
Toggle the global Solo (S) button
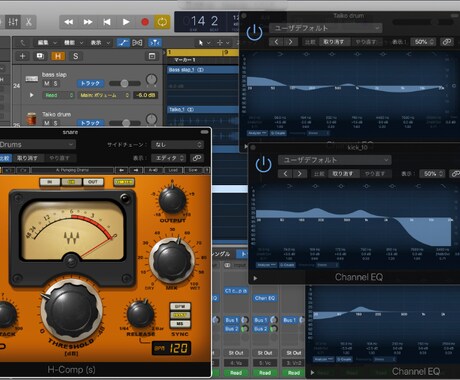(76, 56)
